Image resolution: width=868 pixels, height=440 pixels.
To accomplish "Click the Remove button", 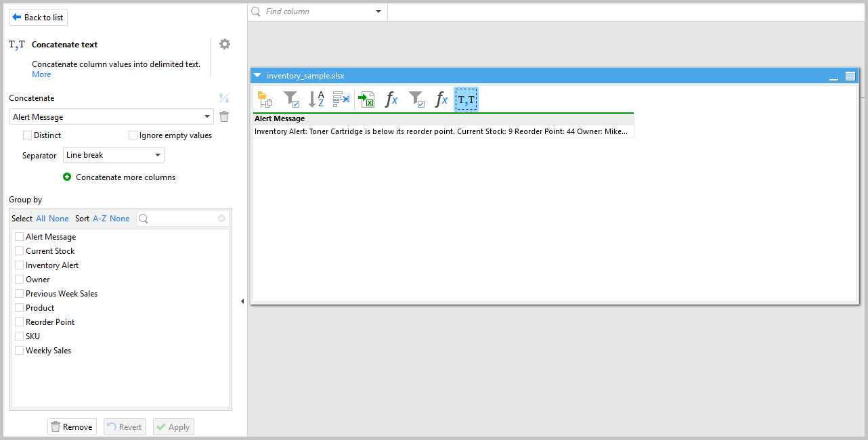I will click(72, 427).
